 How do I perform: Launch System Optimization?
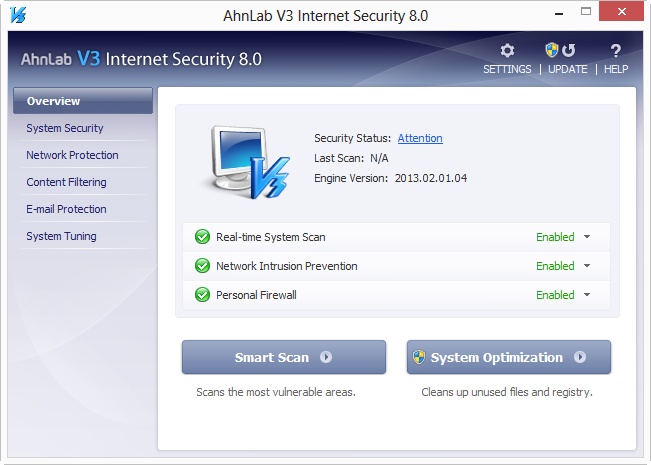tap(508, 357)
